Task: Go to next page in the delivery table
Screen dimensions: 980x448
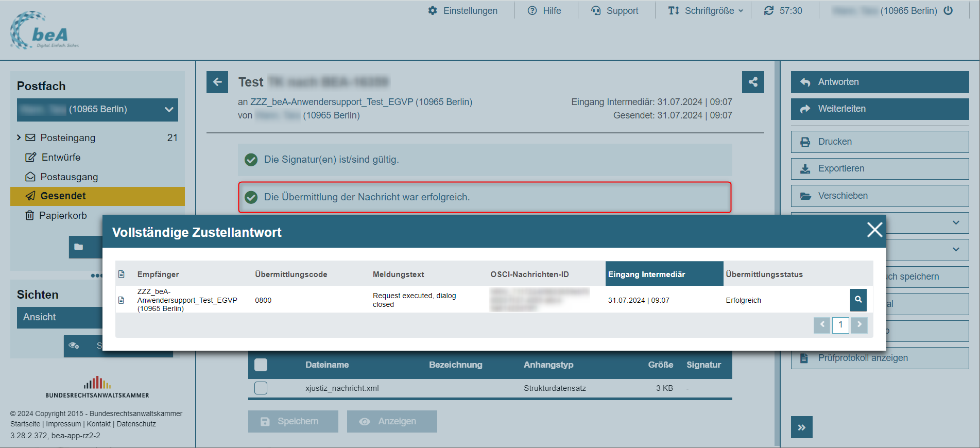Action: 859,324
